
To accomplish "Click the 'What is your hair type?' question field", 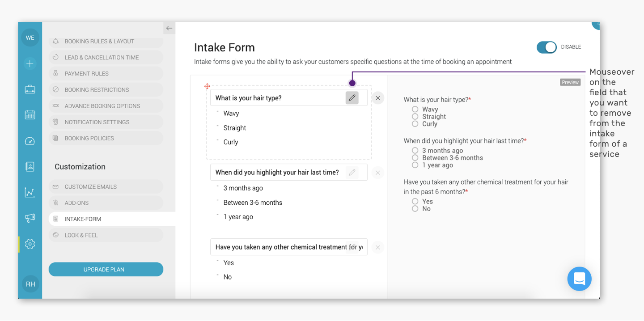I will tap(289, 98).
